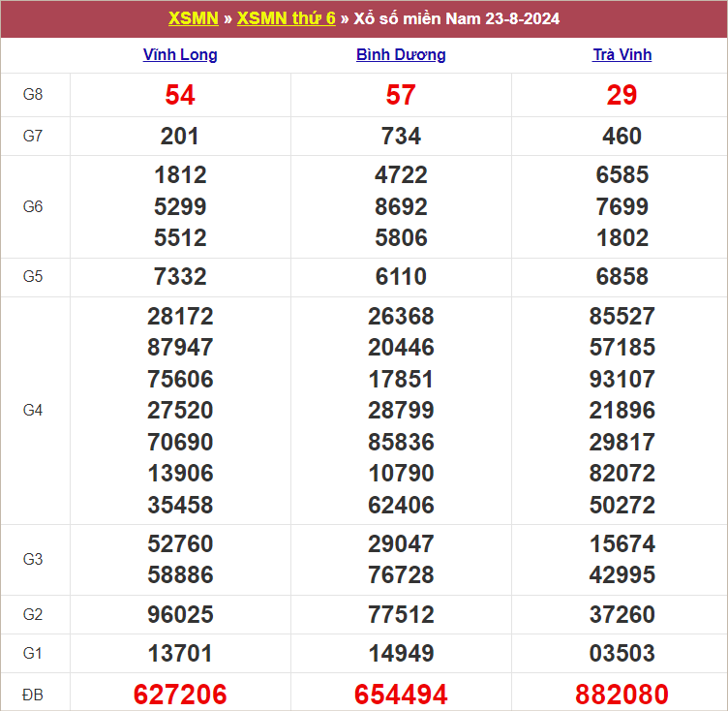Select the G6 value 5806
The width and height of the screenshot is (728, 711).
[401, 238]
